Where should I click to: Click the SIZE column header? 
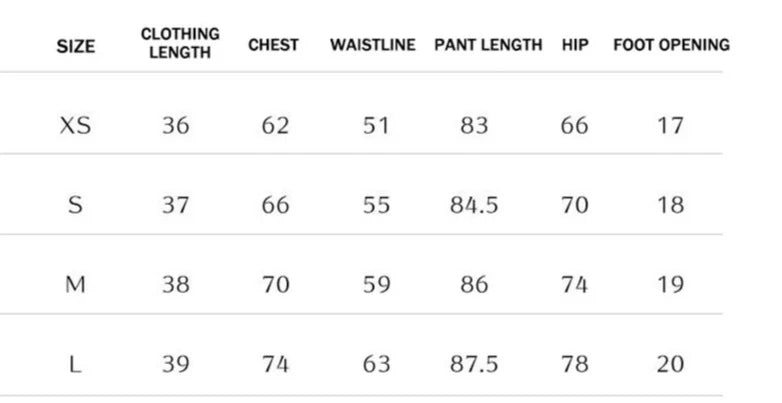[x=75, y=45]
